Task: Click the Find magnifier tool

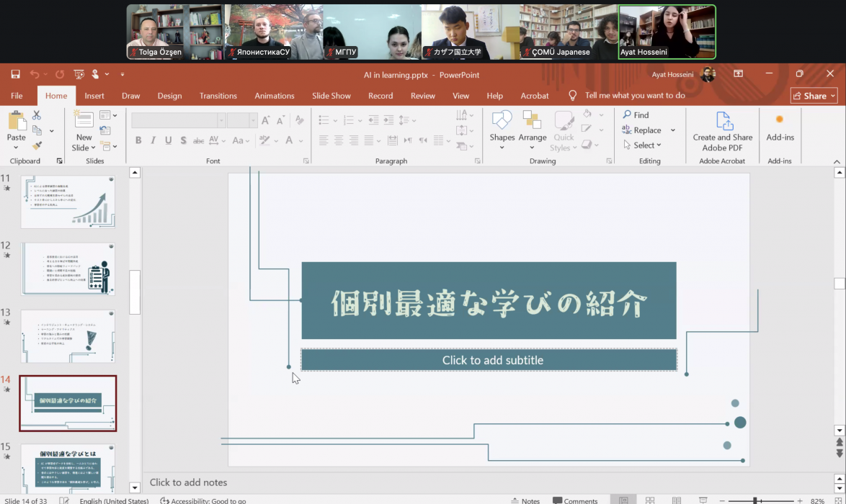Action: point(636,115)
